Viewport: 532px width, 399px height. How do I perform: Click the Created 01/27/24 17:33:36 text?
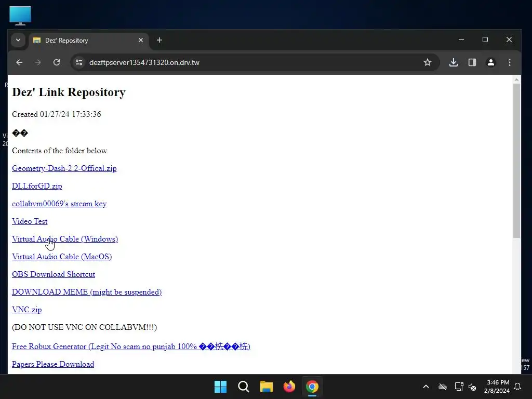tap(56, 114)
